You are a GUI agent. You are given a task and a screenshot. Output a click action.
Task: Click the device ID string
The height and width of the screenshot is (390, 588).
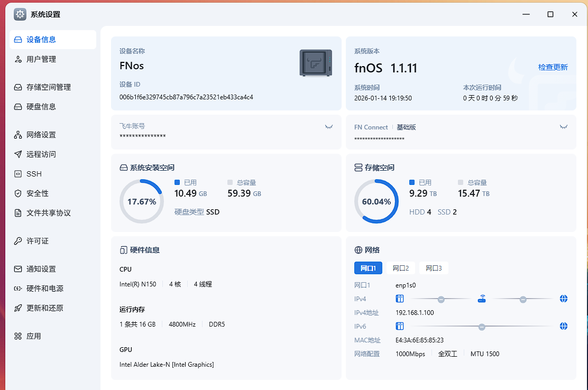tap(186, 97)
